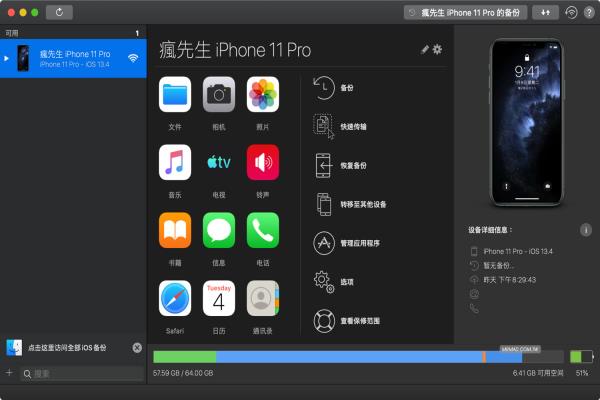Viewport: 600px width, 400px height.
Task: Click the blue segment of storage bar
Action: click(349, 357)
